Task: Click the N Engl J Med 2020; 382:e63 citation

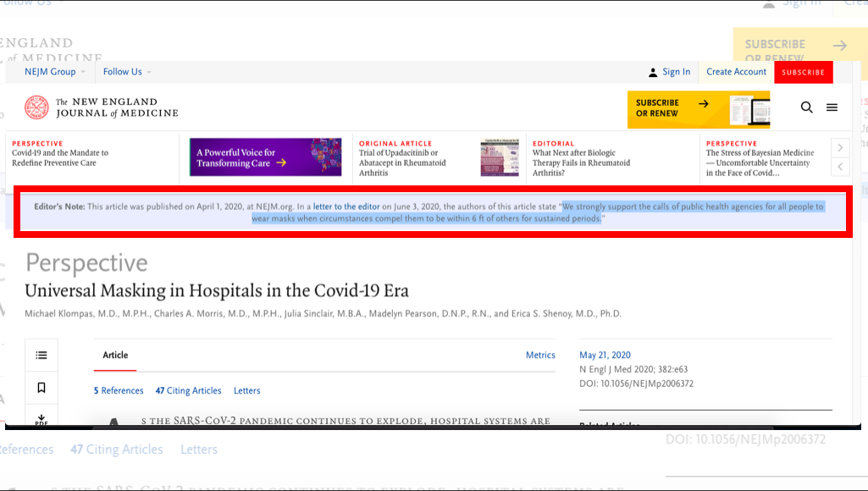Action: (633, 369)
